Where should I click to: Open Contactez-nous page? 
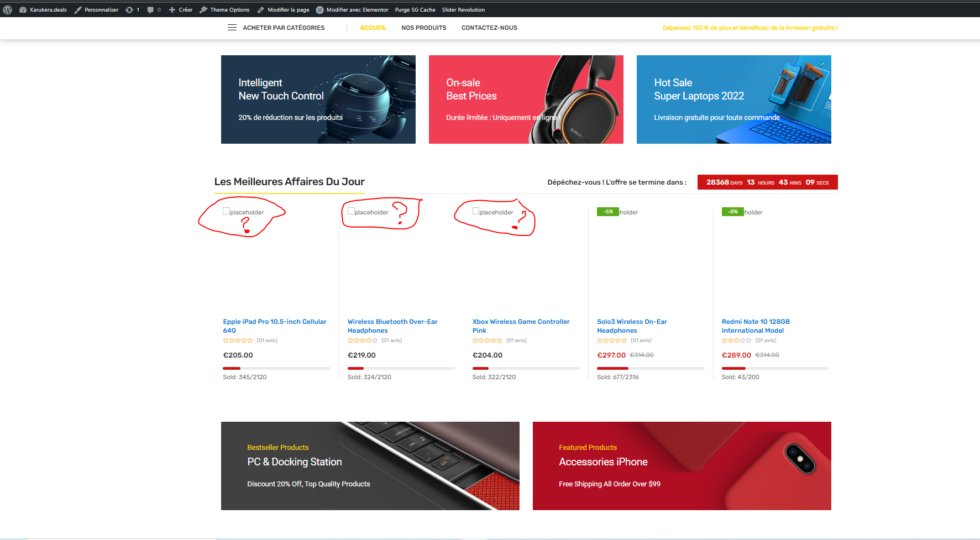tap(489, 28)
